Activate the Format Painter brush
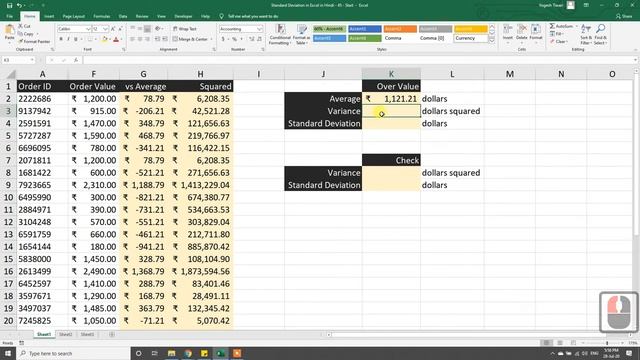The image size is (640, 360). pyautogui.click(x=34, y=41)
